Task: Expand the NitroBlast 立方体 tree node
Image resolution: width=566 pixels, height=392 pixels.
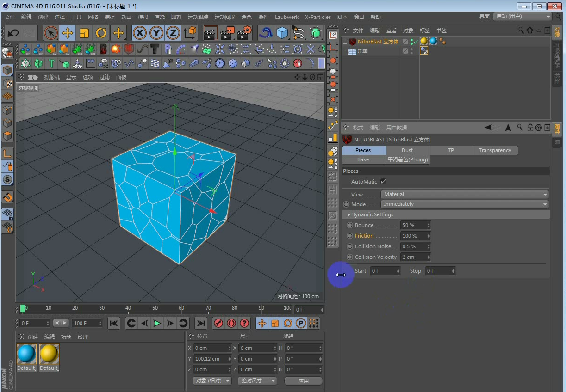Action: coord(345,42)
